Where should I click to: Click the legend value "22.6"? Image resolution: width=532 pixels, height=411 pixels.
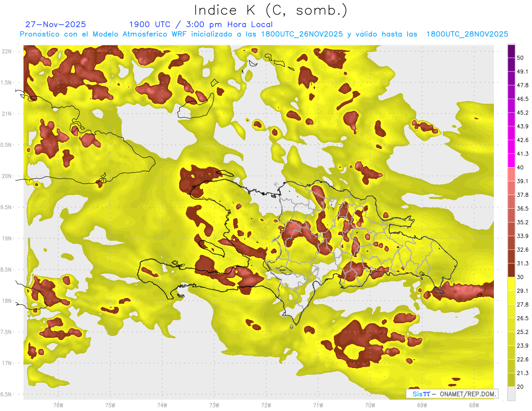(523, 359)
